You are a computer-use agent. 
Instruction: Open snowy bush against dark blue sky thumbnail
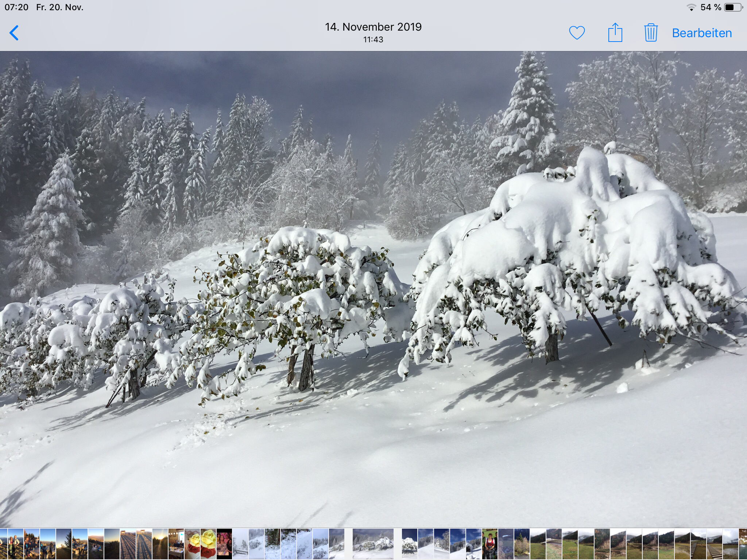[410, 544]
